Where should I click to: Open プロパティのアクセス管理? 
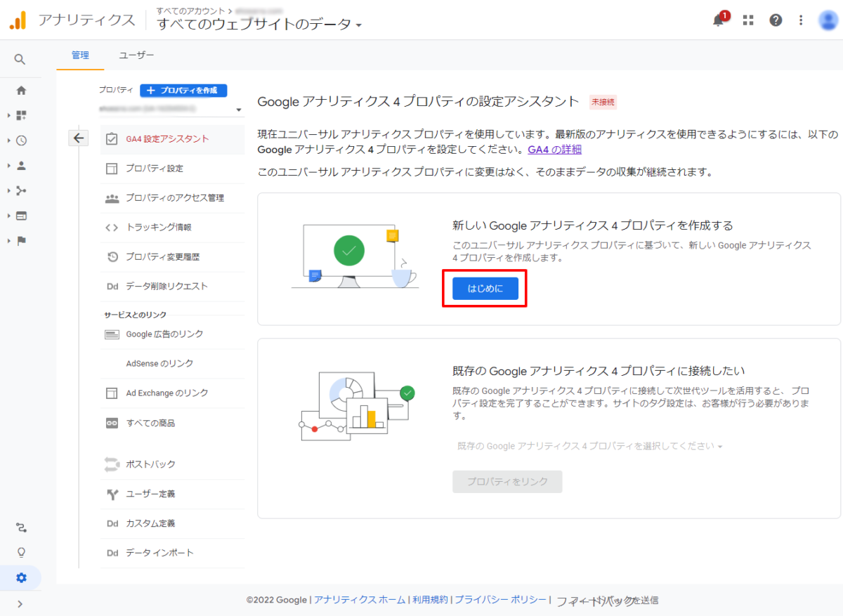[x=172, y=198]
